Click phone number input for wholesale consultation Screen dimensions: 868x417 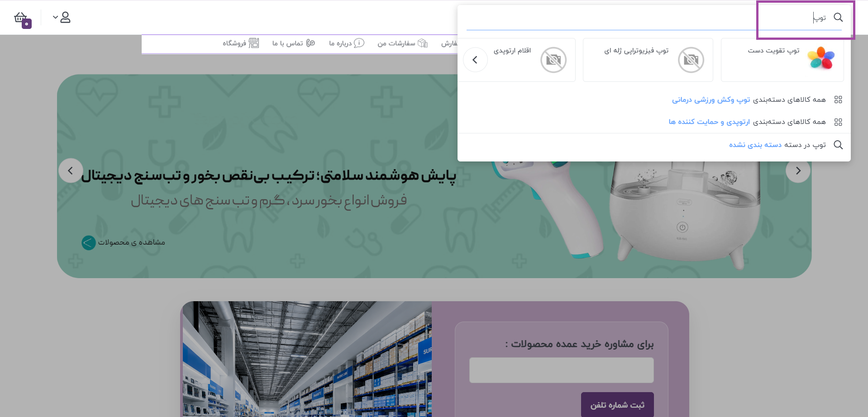[x=562, y=370]
